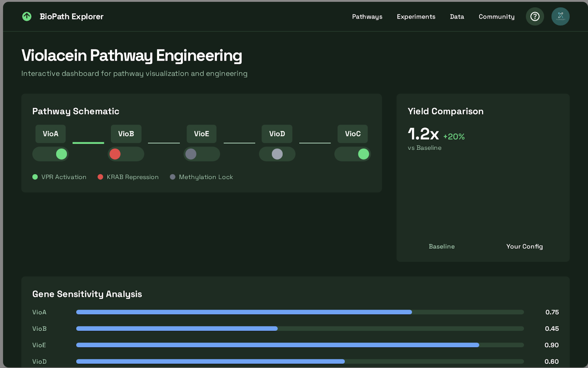The height and width of the screenshot is (368, 588).
Task: Click the gray Methylation Lock legend dot
Action: tap(172, 177)
